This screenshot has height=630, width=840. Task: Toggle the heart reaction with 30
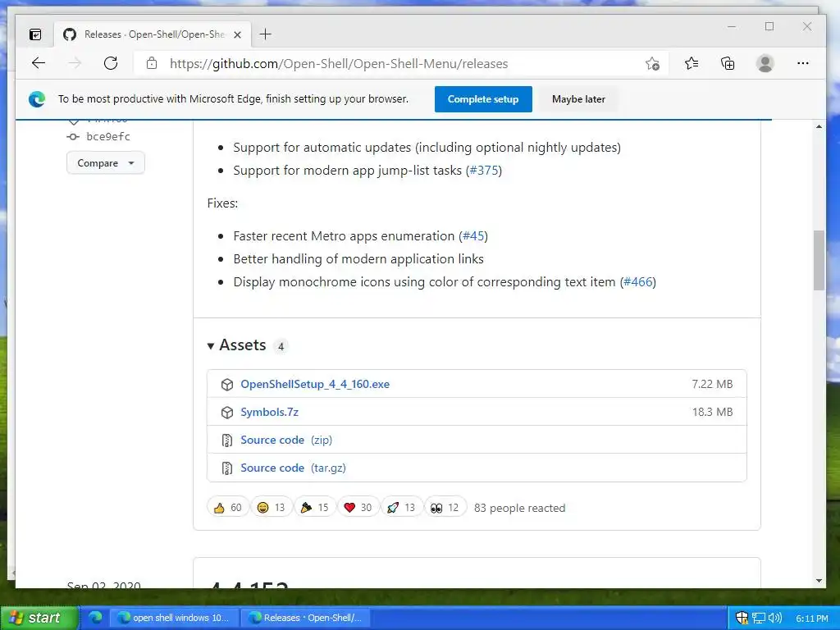coord(358,507)
